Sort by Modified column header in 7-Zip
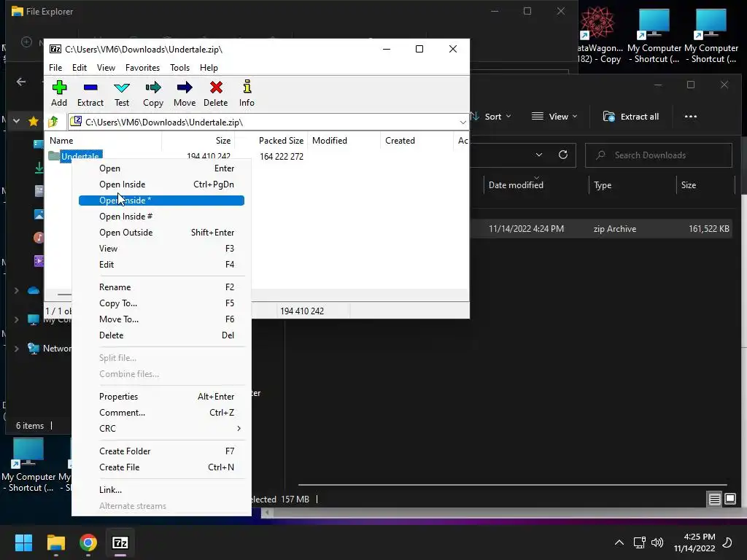Viewport: 747px width, 560px height. point(344,141)
